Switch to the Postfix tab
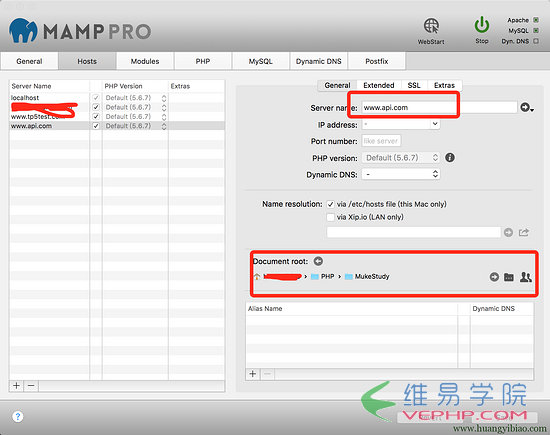The height and width of the screenshot is (435, 550). 377,61
